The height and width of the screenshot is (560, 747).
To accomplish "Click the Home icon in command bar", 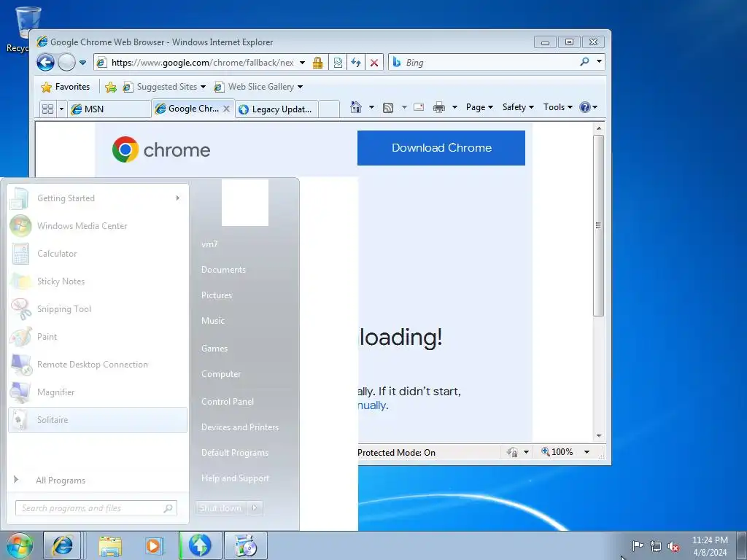I will coord(356,107).
